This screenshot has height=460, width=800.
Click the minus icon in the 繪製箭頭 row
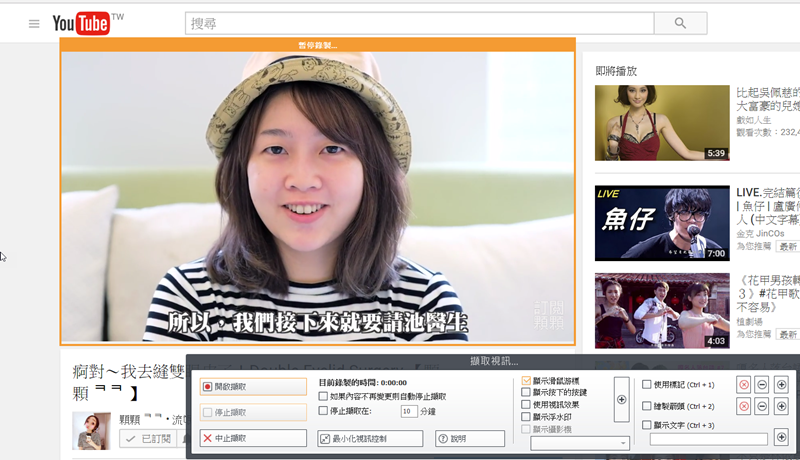[x=762, y=406]
